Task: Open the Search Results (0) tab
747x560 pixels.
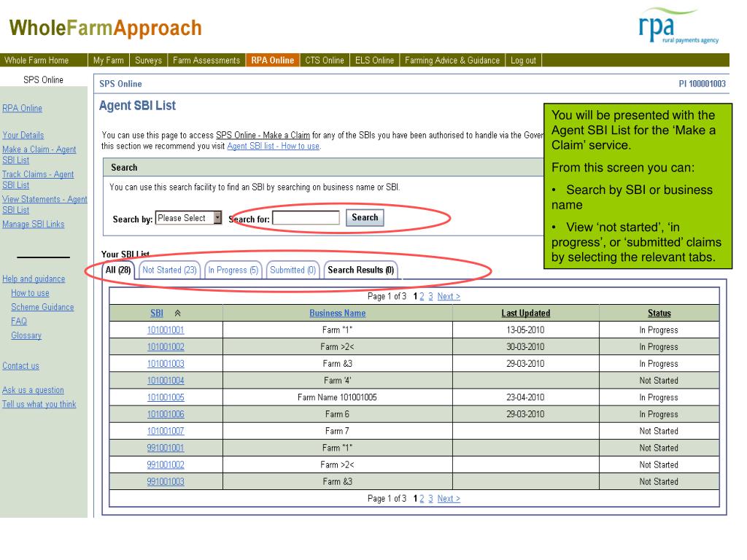Action: coord(360,270)
